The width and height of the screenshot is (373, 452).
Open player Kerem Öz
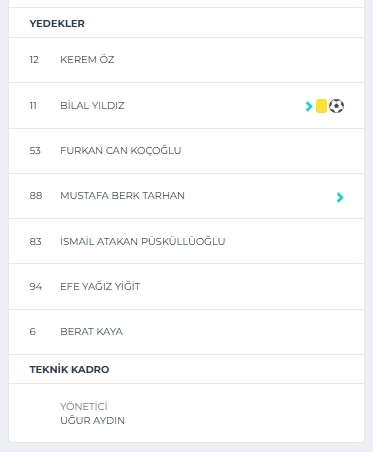click(87, 60)
